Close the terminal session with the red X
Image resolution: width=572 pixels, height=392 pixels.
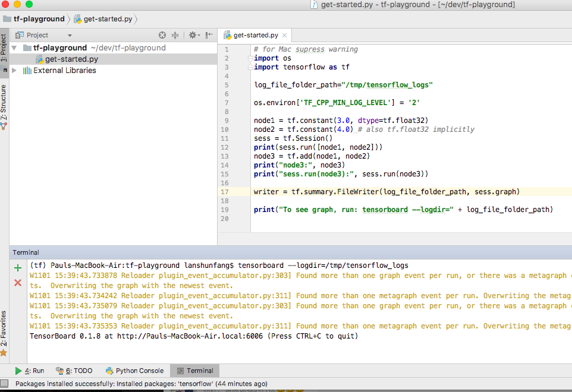pos(17,283)
